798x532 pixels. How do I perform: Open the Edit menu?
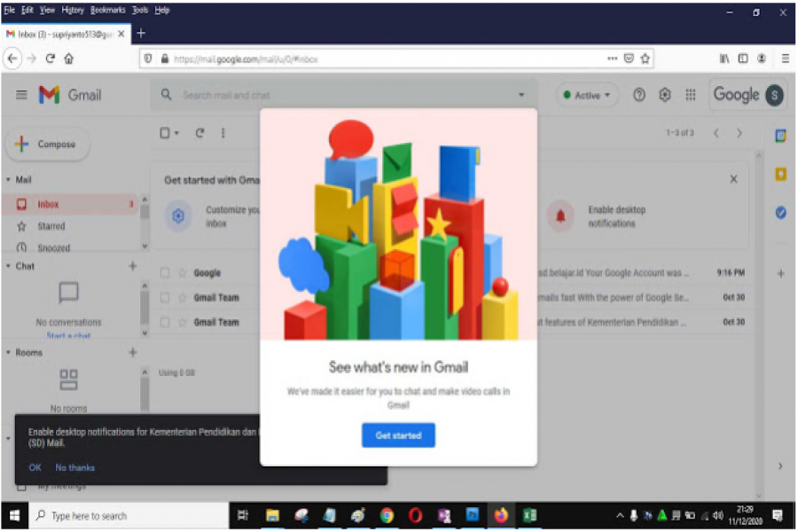click(27, 10)
